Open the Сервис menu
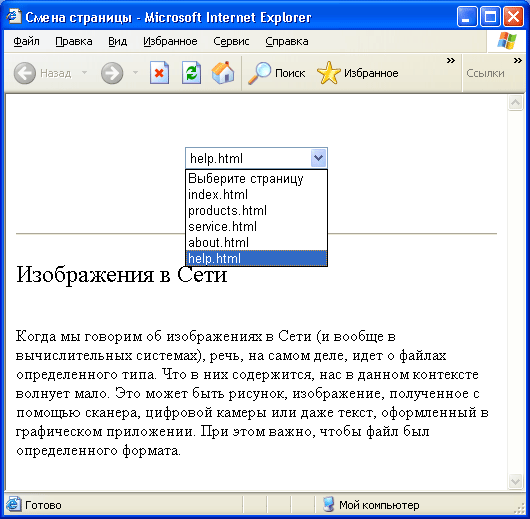530x519 pixels. (231, 41)
